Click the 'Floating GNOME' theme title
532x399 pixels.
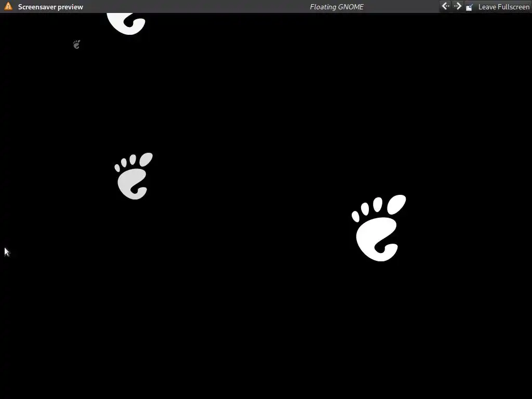coord(337,7)
